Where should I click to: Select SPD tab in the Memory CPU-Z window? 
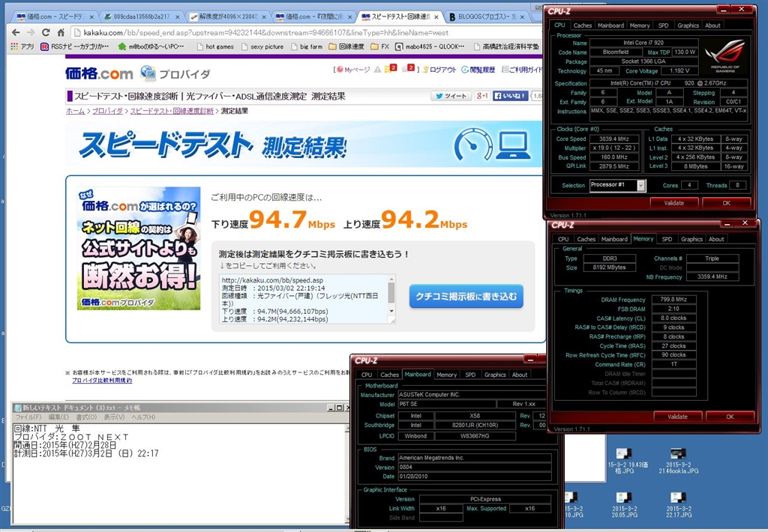pos(667,239)
